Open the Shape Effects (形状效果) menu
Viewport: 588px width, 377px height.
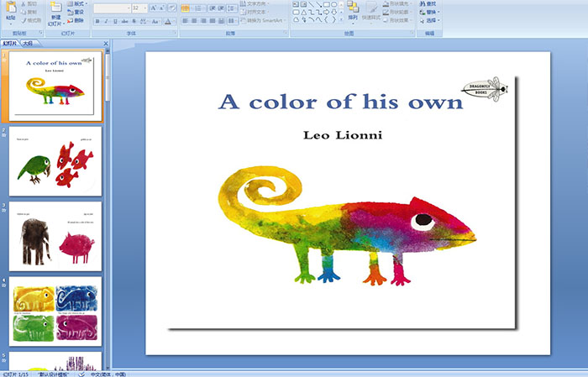point(398,20)
